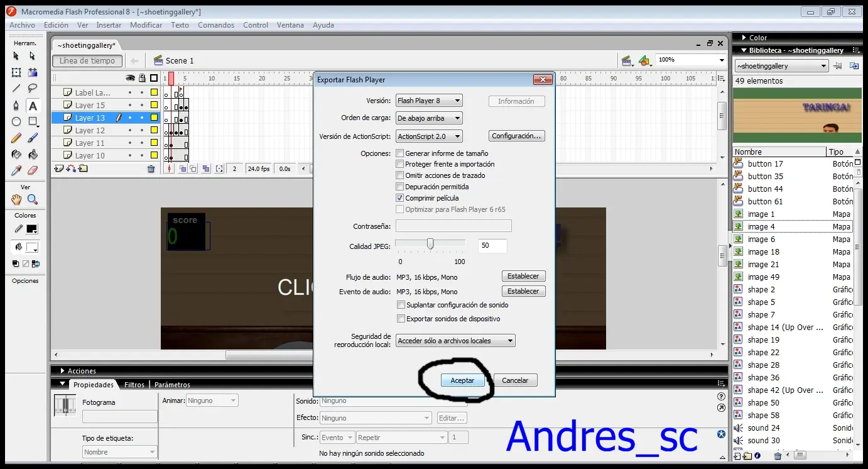Choose the Free Transform tool
This screenshot has width=868, height=469.
click(x=16, y=72)
